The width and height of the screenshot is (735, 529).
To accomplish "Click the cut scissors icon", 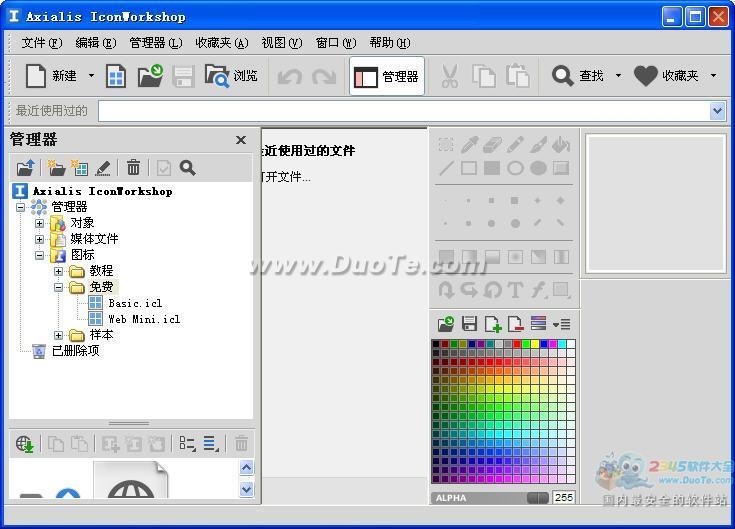I will (x=449, y=76).
